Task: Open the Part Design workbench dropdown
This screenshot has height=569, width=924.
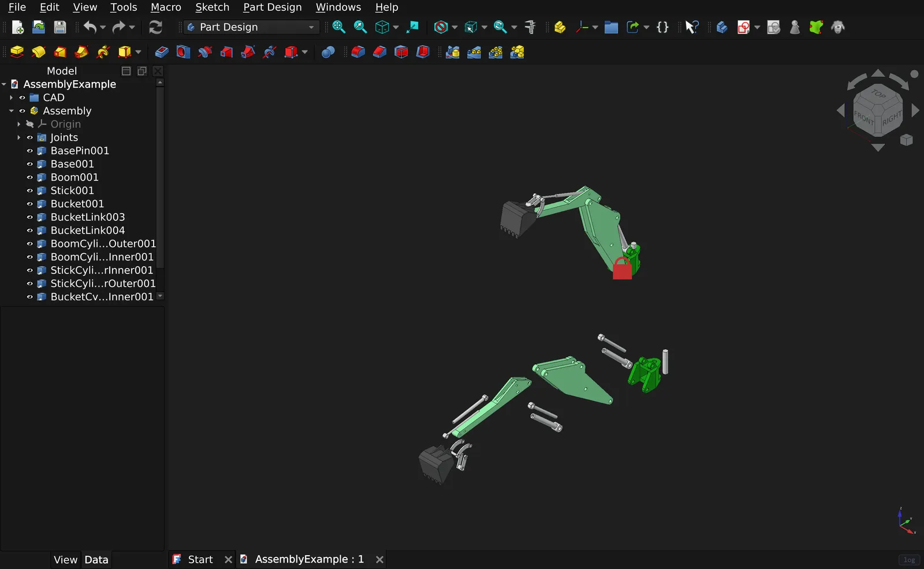Action: pyautogui.click(x=251, y=27)
